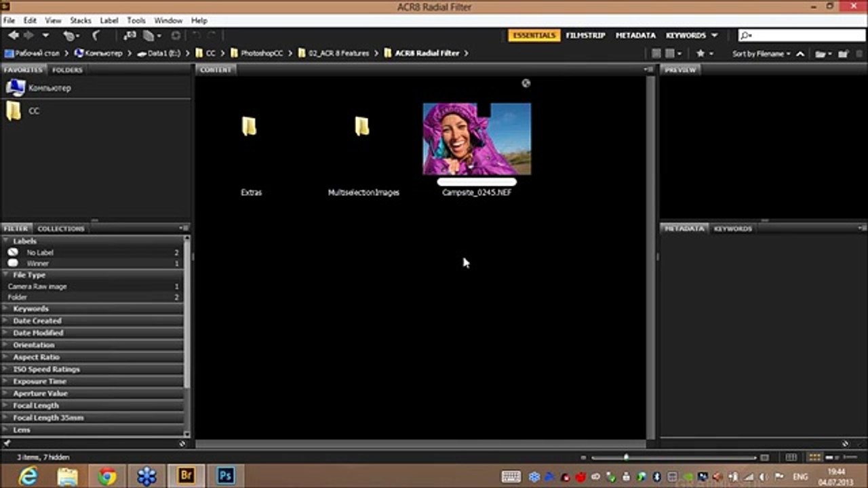Toggle ascending sort order arrow
Screen dimensions: 868x488
(x=800, y=54)
